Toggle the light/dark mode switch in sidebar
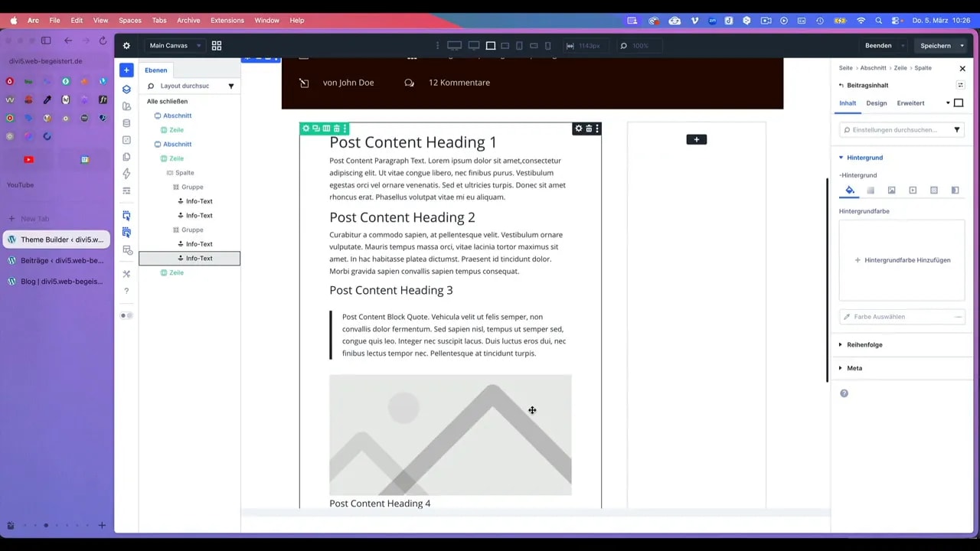This screenshot has height=551, width=980. pyautogui.click(x=126, y=315)
